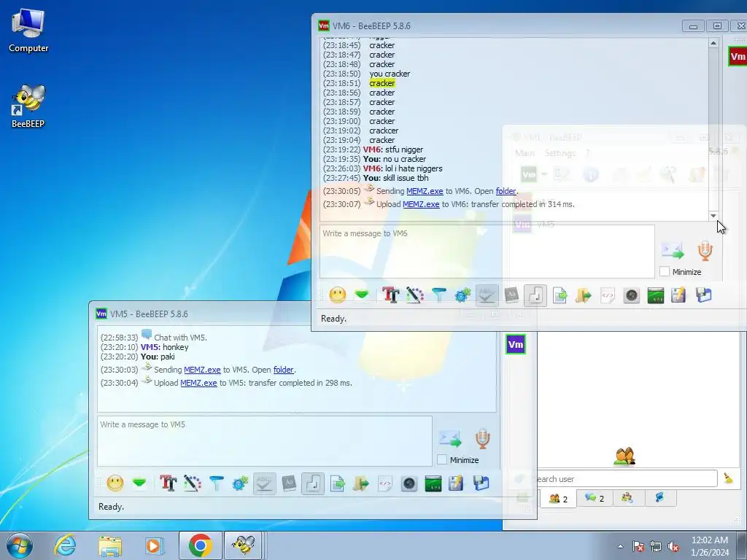Image resolution: width=747 pixels, height=560 pixels.
Task: Open folder link in VM5 chat
Action: point(284,370)
